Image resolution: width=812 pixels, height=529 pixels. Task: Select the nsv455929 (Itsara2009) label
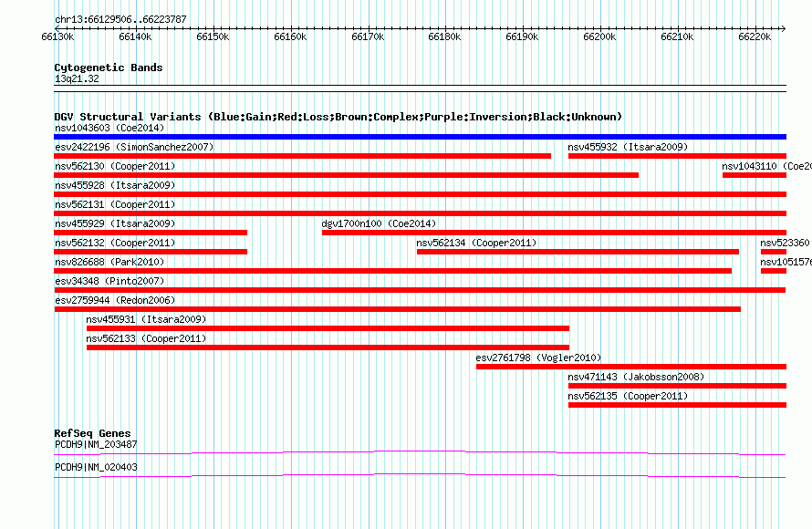click(115, 223)
